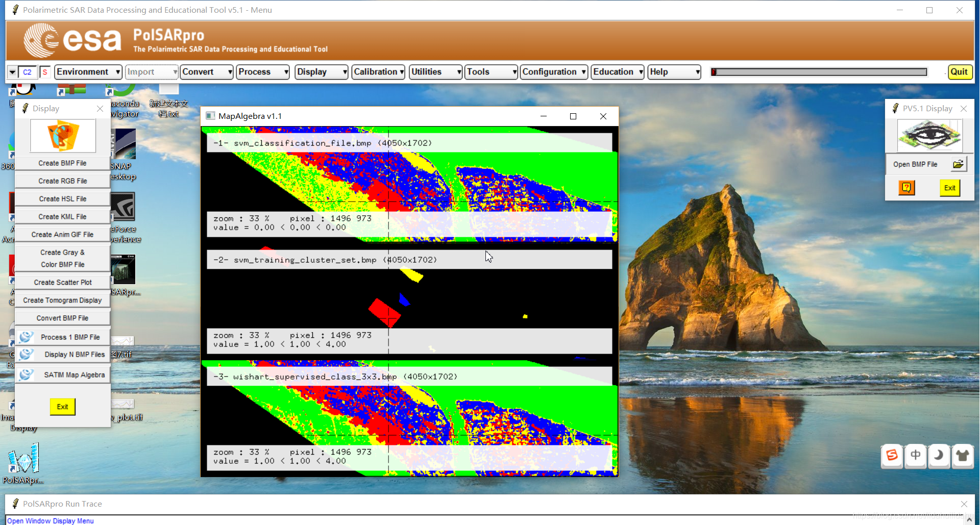Image resolution: width=980 pixels, height=525 pixels.
Task: Click Create HSL File
Action: point(62,199)
